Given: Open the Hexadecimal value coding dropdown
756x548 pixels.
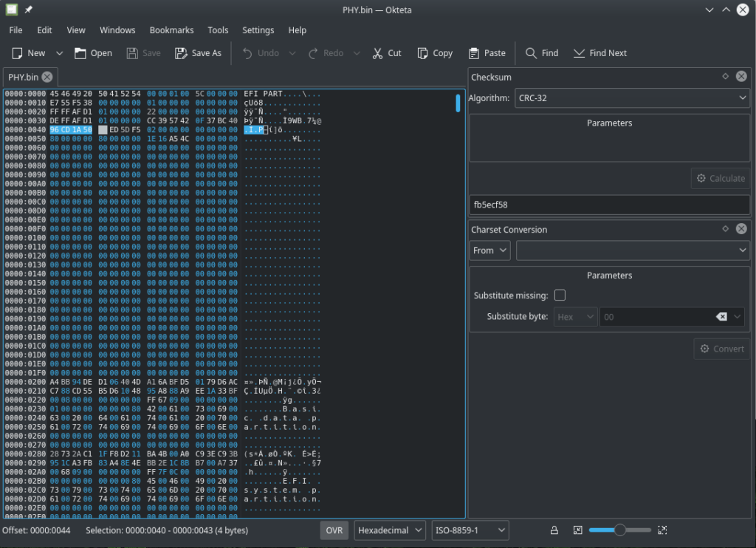Looking at the screenshot, I should click(390, 530).
